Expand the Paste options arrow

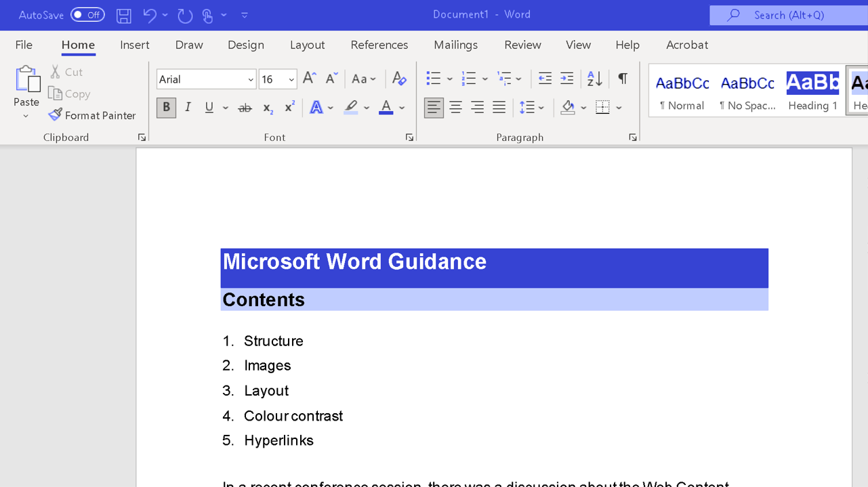[x=26, y=116]
